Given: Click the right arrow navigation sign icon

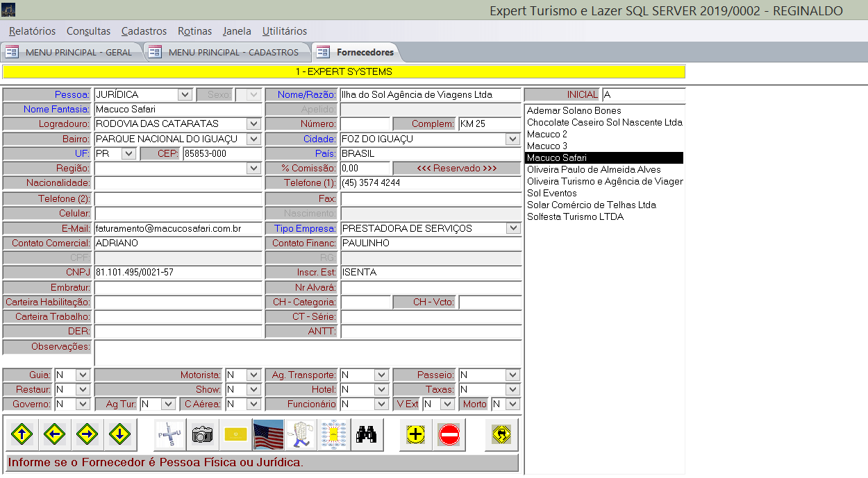Looking at the screenshot, I should (87, 435).
